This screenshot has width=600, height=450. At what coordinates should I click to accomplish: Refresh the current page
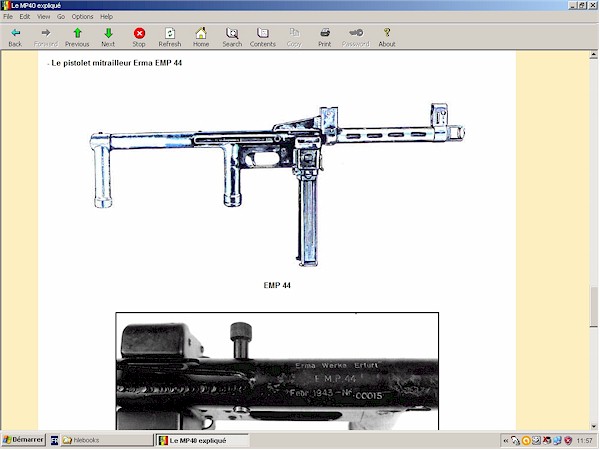click(x=170, y=37)
